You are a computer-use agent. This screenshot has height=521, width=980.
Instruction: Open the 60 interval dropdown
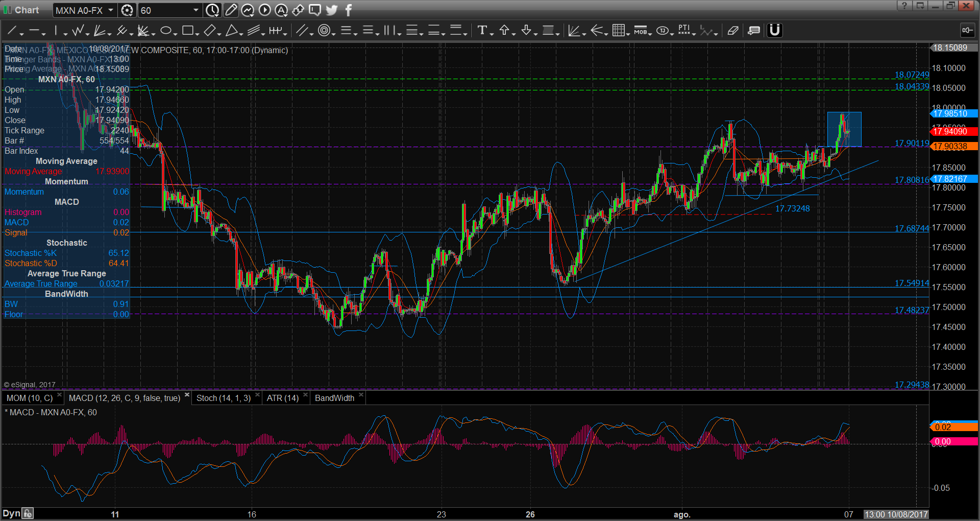pyautogui.click(x=196, y=10)
